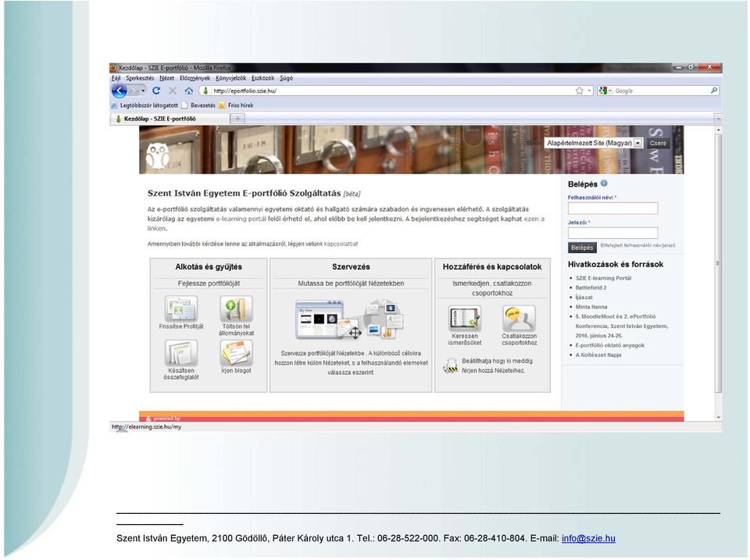Open the A Költészet Napja link
Image resolution: width=750 pixels, height=560 pixels.
click(x=598, y=355)
